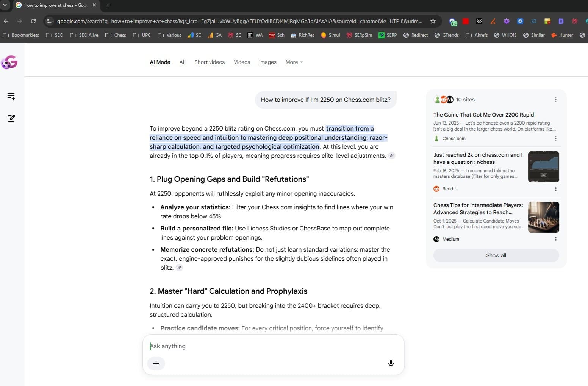Click the link chip after 'blitz.' bullet
The image size is (588, 386).
(x=179, y=268)
